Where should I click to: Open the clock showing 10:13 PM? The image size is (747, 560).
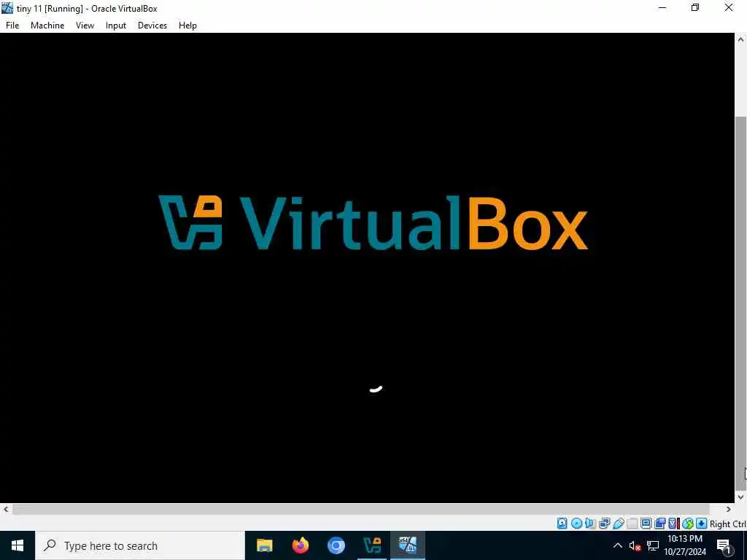(685, 545)
